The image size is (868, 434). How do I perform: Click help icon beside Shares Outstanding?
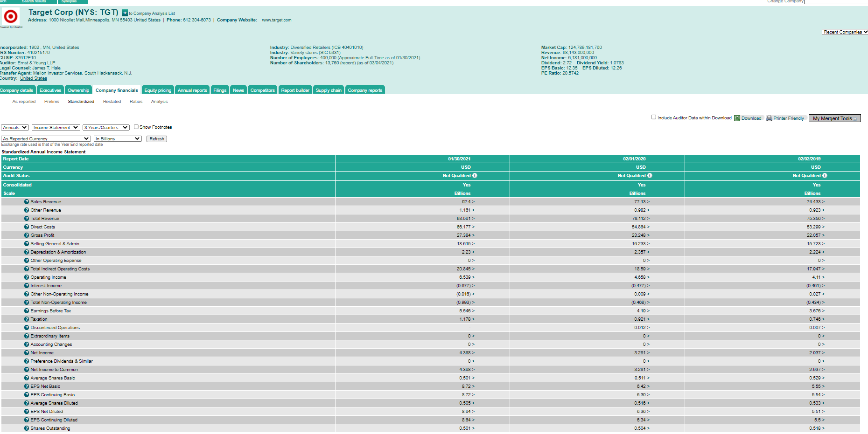[27, 428]
